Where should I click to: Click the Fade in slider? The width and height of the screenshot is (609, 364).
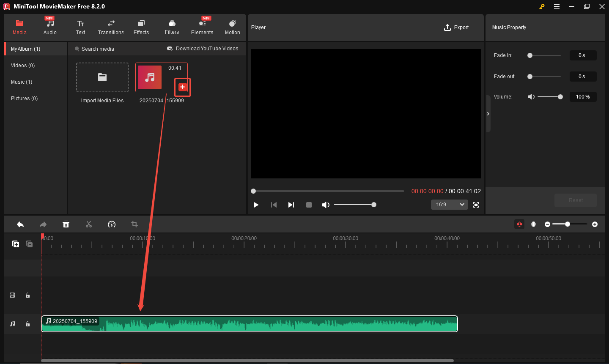pos(545,55)
